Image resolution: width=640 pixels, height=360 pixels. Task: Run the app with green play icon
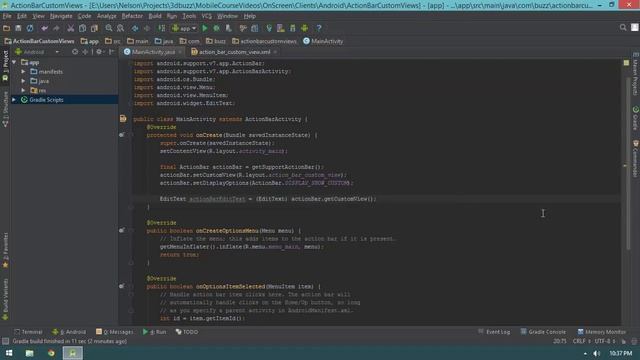pos(205,28)
